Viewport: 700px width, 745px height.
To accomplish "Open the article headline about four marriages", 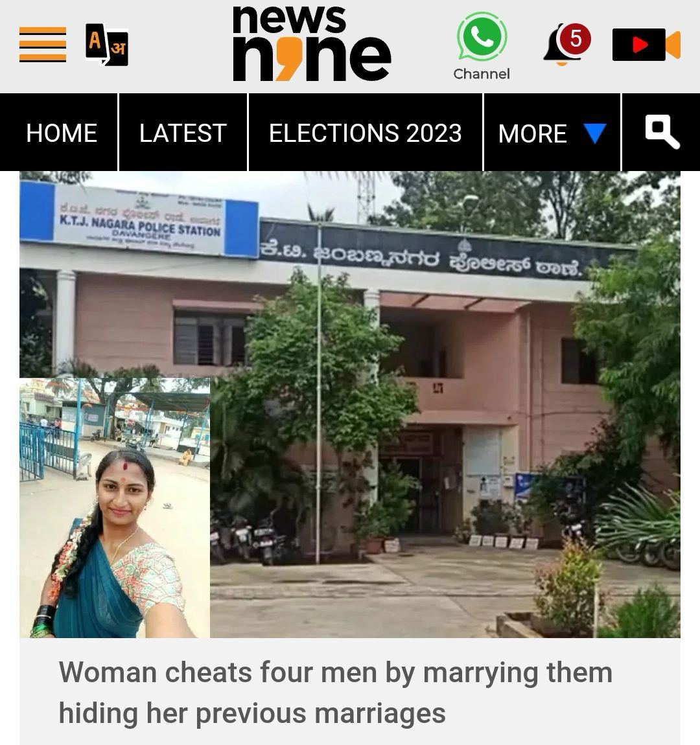I will click(x=336, y=693).
